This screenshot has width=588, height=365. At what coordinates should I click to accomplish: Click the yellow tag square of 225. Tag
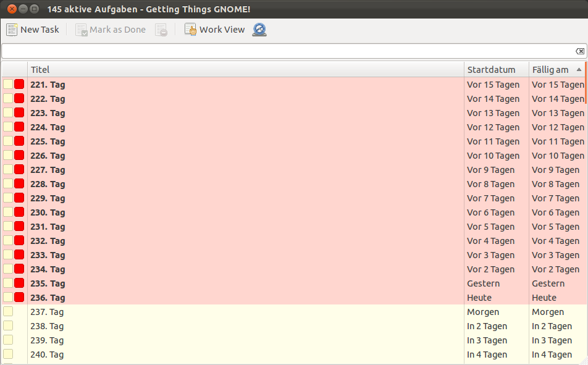(8, 141)
